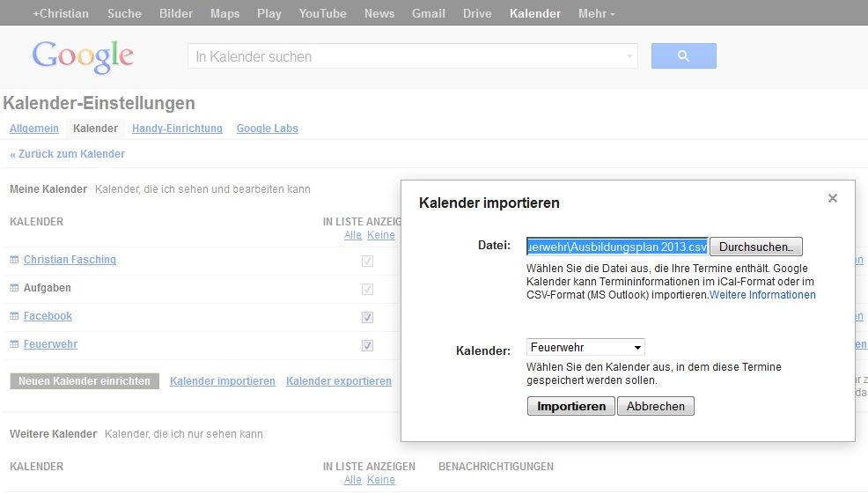Screen dimensions: 868x494
Task: Open Drive in the top bar
Action: (x=477, y=13)
